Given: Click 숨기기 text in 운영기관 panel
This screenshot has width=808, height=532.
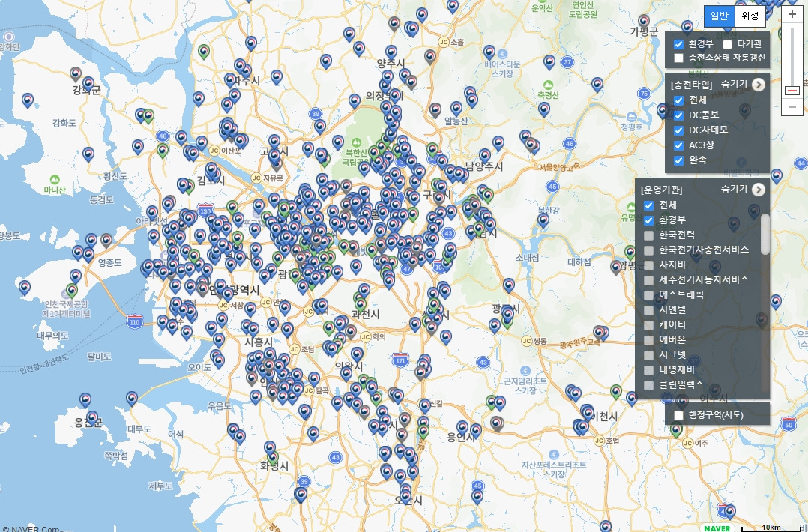Looking at the screenshot, I should 734,189.
